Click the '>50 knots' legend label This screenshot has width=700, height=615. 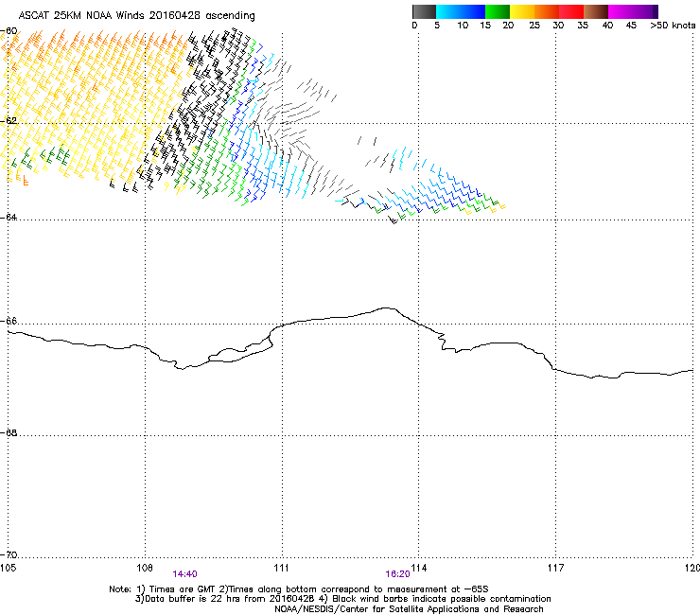(x=673, y=26)
